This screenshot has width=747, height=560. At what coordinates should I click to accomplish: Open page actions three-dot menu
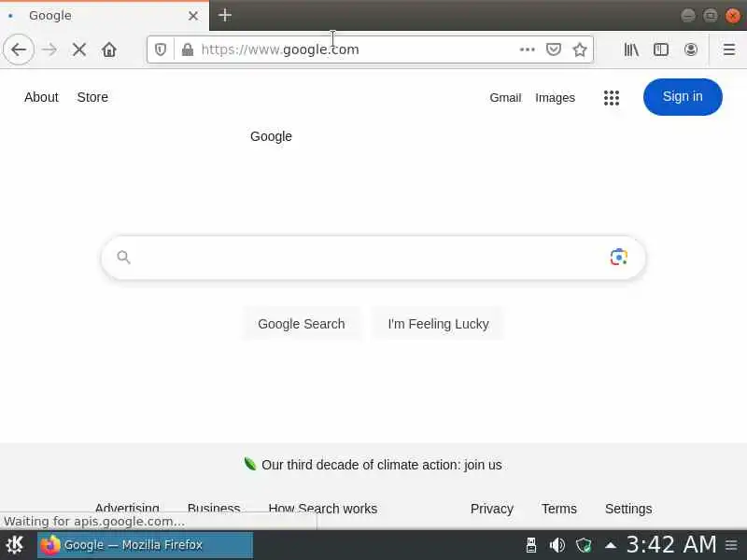(527, 49)
